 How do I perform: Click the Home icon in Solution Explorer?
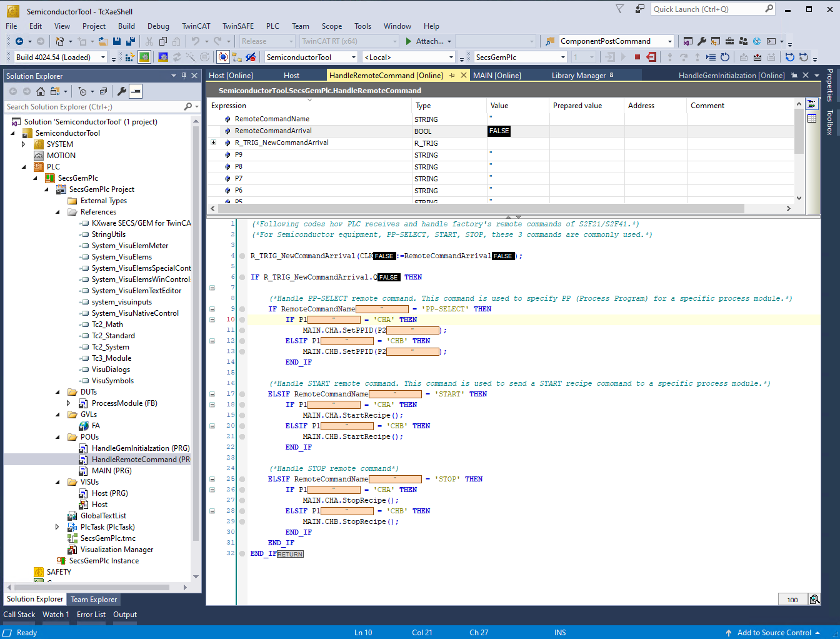pos(41,91)
